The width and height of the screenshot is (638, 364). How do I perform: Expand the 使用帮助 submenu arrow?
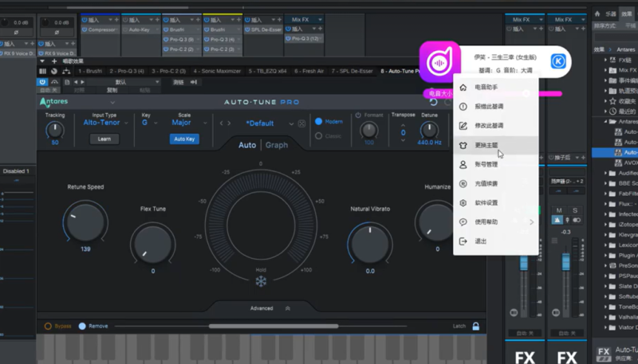(531, 222)
